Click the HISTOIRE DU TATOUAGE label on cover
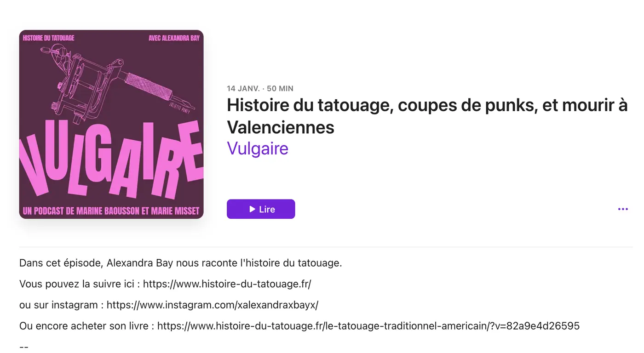The height and width of the screenshot is (353, 644). (x=49, y=38)
